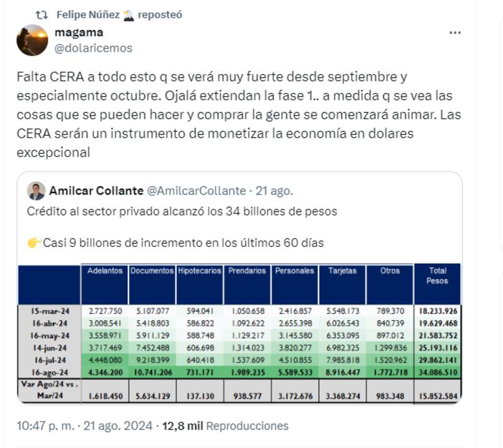Viewport: 503px width, 448px height.
Task: Click the magama display name
Action: point(79,33)
